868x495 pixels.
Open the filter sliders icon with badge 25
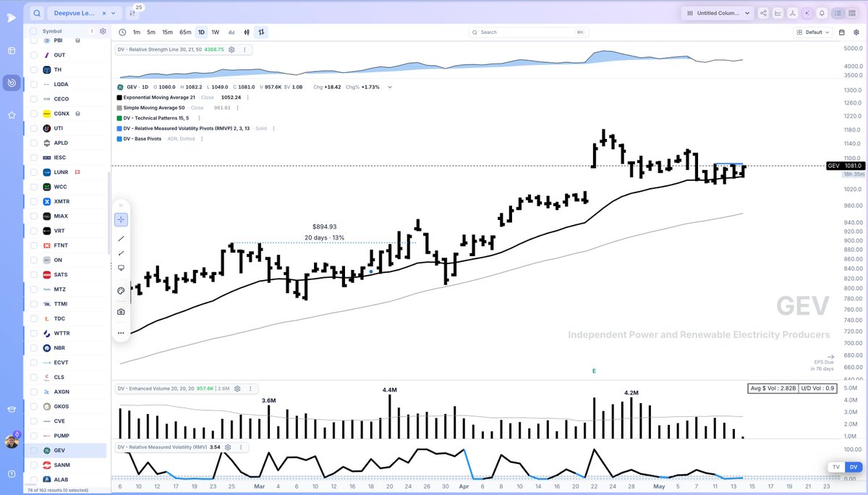click(132, 12)
